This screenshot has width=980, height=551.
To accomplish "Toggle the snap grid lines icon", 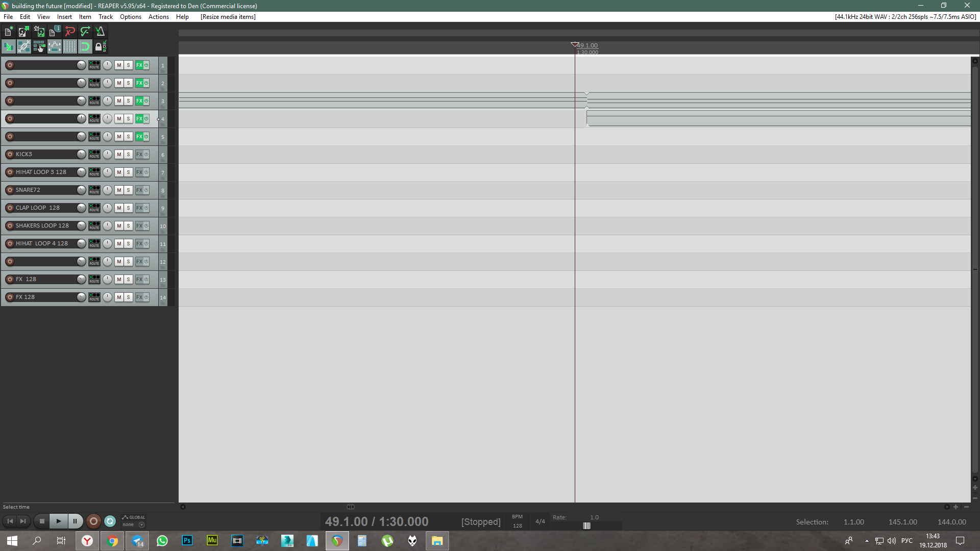I will [x=70, y=47].
